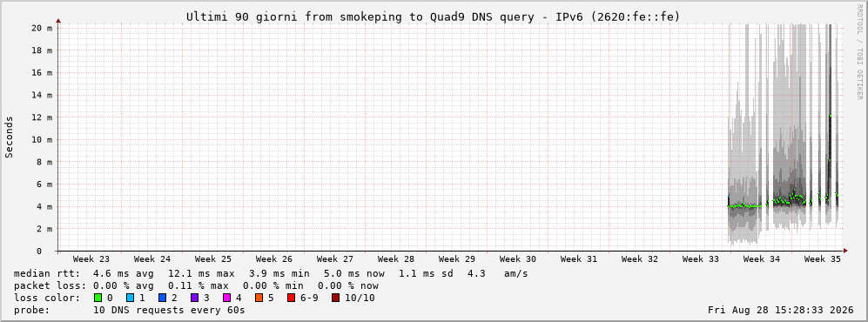
Task: Click the packet loss statistics line
Action: (196, 285)
